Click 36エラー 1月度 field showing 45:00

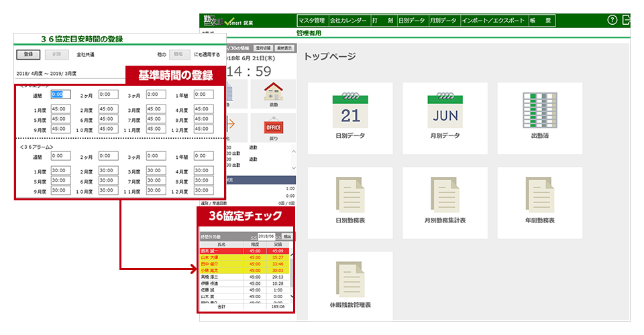61,109
